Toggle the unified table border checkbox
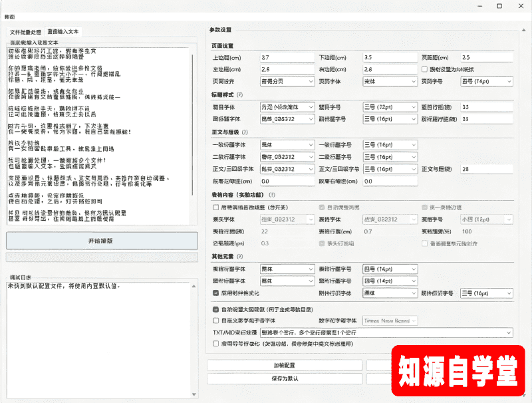 424,207
